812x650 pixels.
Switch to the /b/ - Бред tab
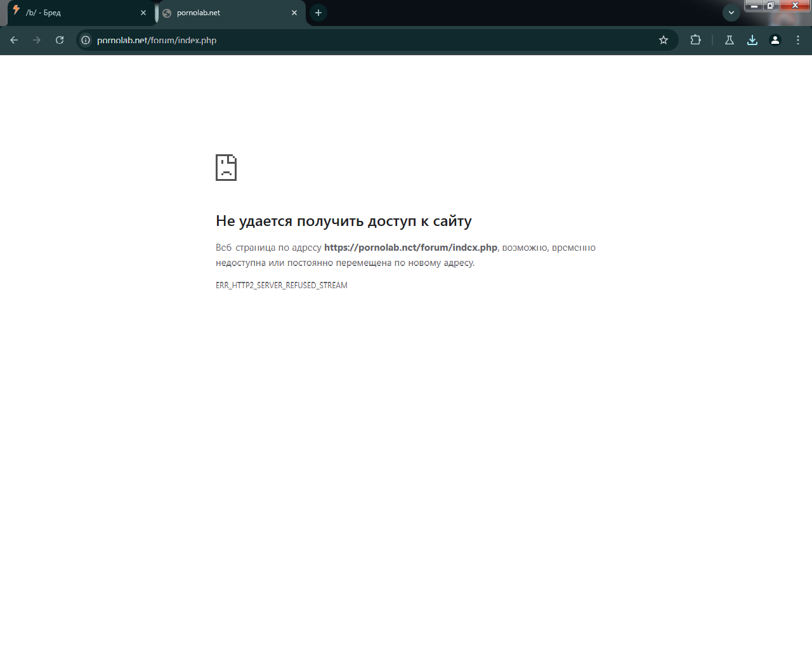point(80,13)
